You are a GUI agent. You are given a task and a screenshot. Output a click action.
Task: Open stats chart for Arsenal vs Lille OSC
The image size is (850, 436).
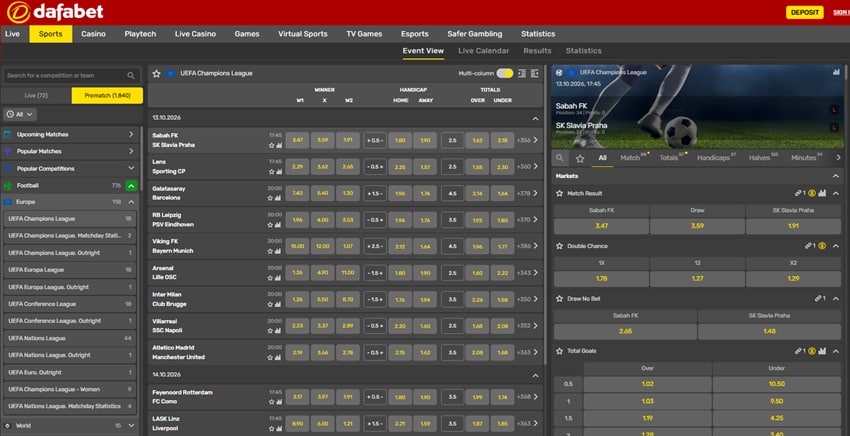point(279,278)
